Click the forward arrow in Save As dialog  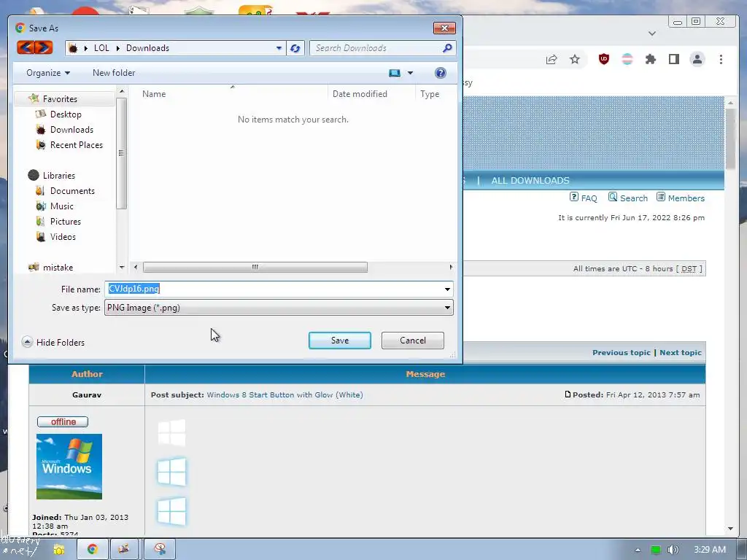click(43, 47)
